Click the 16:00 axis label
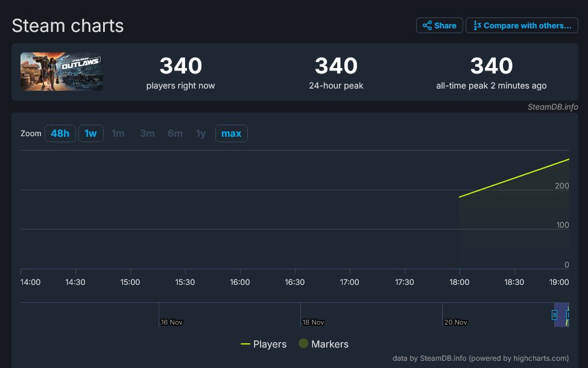 pos(240,282)
